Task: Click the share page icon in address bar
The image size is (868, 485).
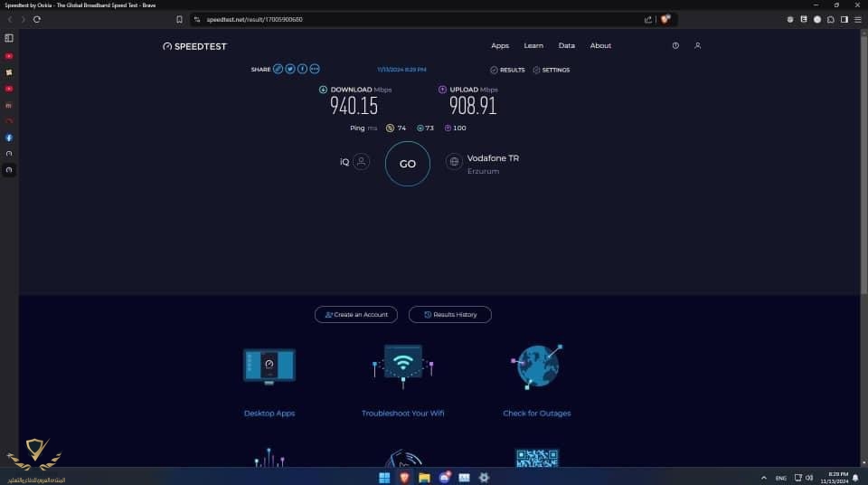Action: 647,19
